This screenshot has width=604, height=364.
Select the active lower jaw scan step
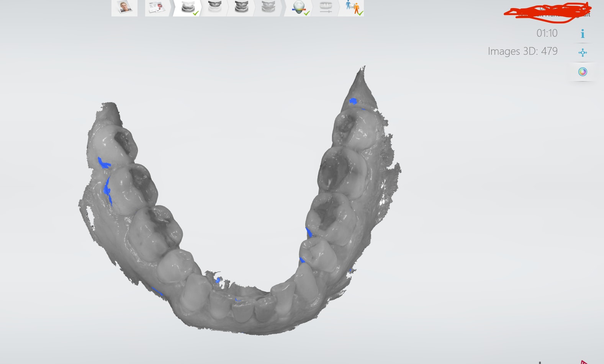(x=188, y=7)
